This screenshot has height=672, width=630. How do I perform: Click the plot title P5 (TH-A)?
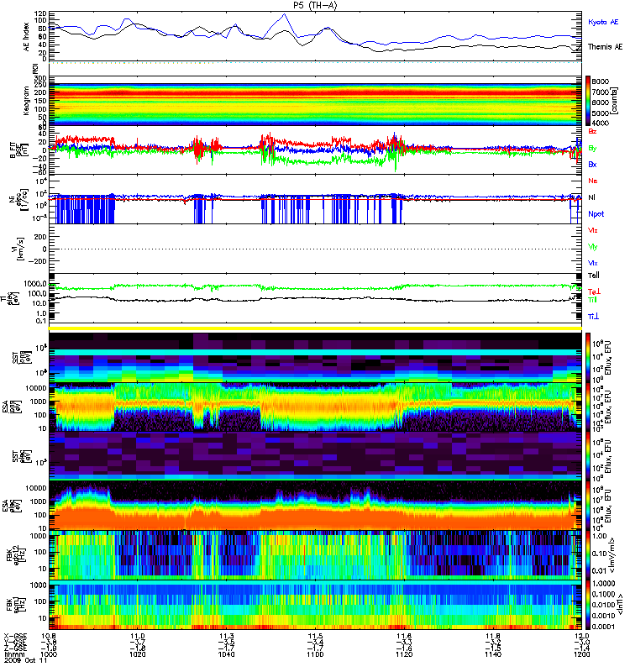315,5
